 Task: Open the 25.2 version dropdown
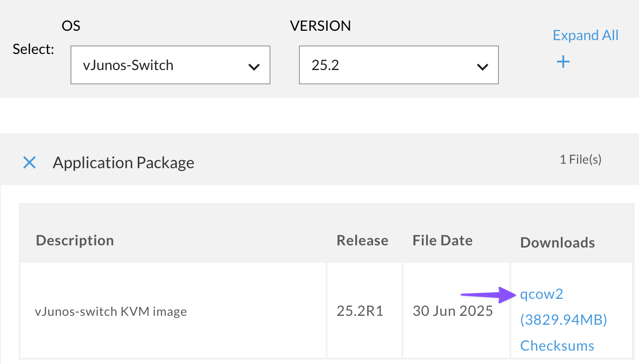[398, 65]
